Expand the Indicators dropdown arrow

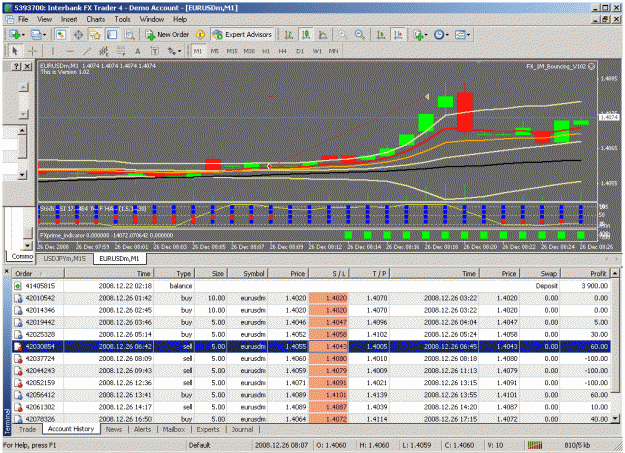(426, 35)
